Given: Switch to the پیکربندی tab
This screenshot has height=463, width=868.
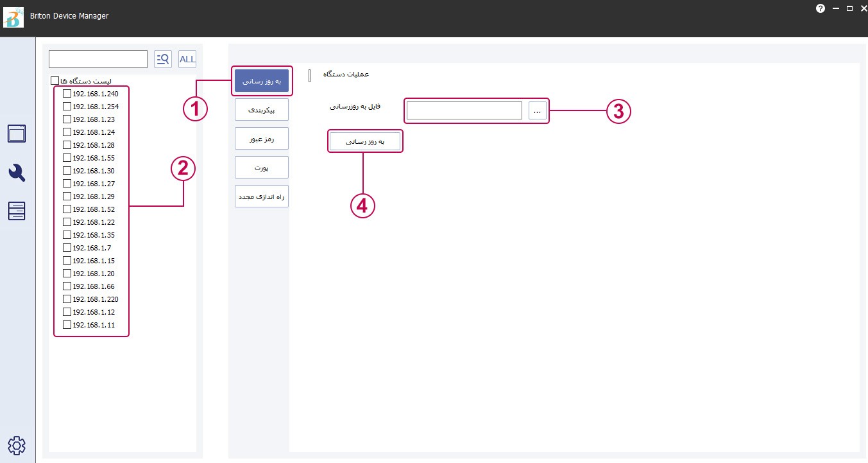Looking at the screenshot, I should 262,110.
